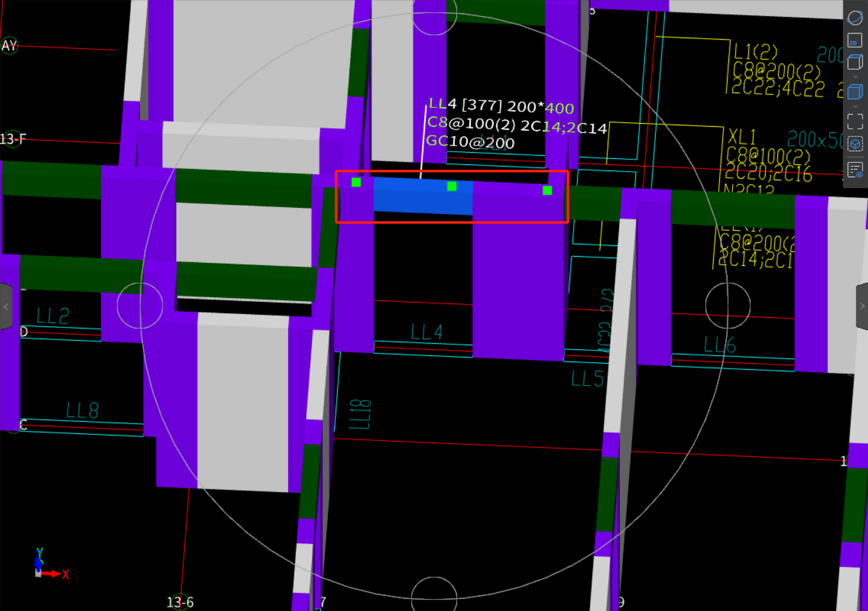Expand the collapsed right side panel arrow
Image resolution: width=868 pixels, height=611 pixels.
(862, 307)
